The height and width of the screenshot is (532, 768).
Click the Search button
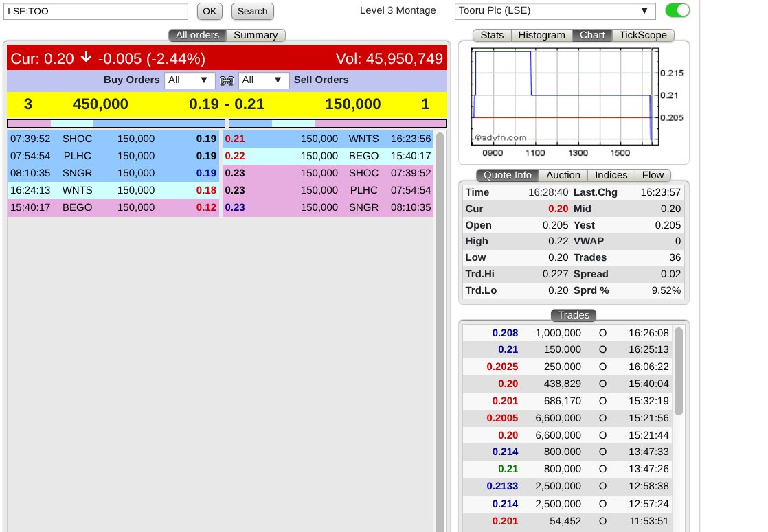252,11
